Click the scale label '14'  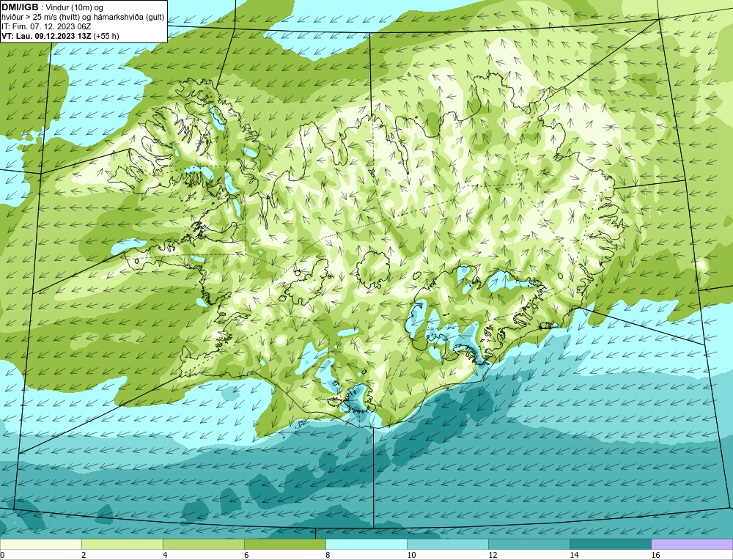point(574,555)
